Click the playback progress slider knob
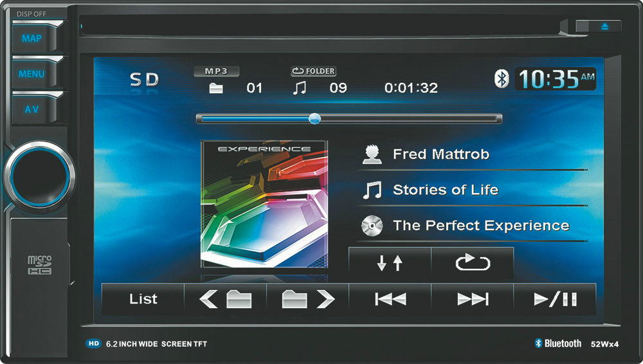643x364 pixels. 314,118
